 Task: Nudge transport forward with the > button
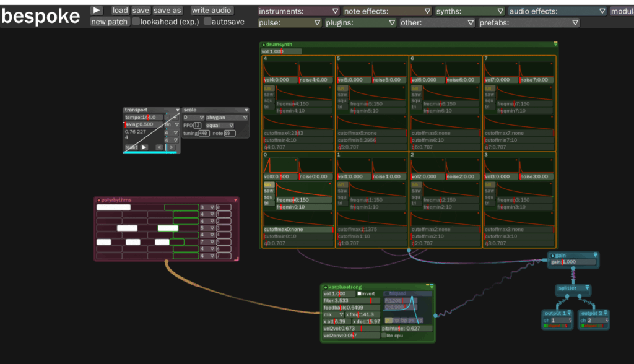coord(172,147)
